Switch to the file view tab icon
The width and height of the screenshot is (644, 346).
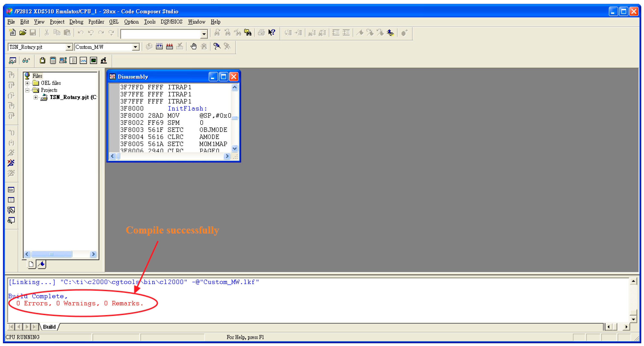click(31, 264)
